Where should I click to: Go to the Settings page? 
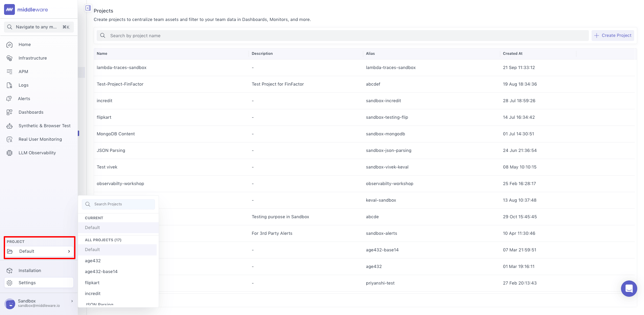(39, 283)
